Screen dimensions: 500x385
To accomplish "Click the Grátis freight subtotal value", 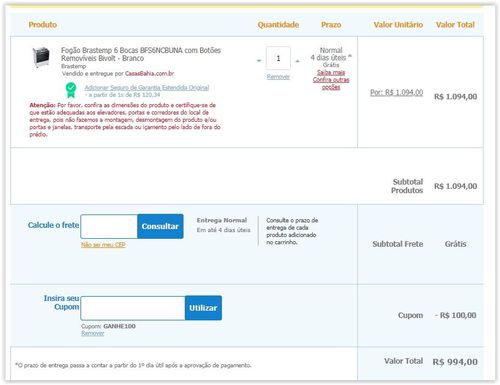I will (x=456, y=244).
